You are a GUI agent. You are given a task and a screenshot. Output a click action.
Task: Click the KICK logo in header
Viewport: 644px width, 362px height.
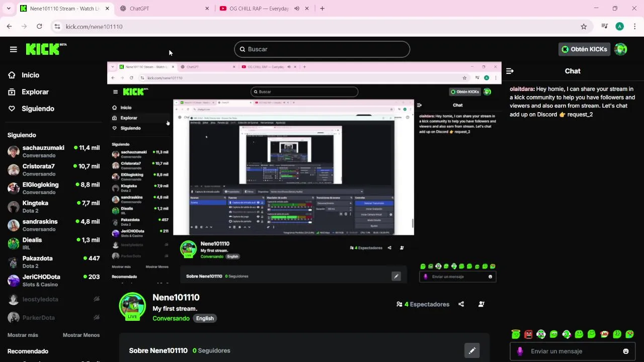point(46,49)
